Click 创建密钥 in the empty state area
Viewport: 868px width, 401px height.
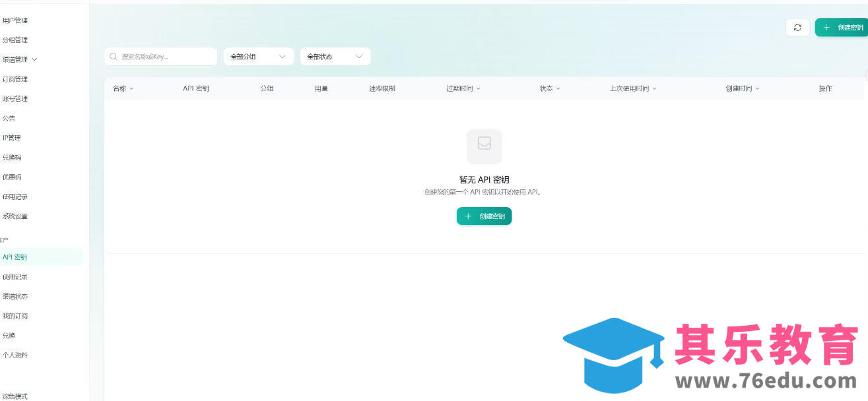[484, 216]
